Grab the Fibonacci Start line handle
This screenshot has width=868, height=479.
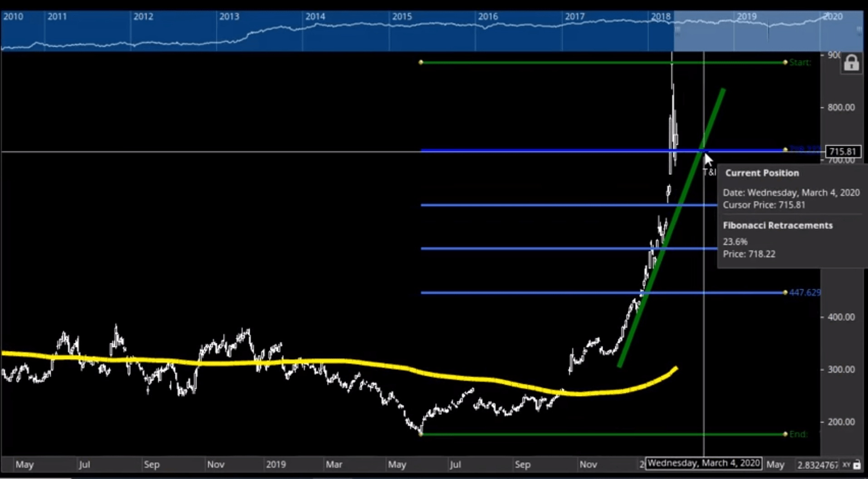click(x=785, y=62)
